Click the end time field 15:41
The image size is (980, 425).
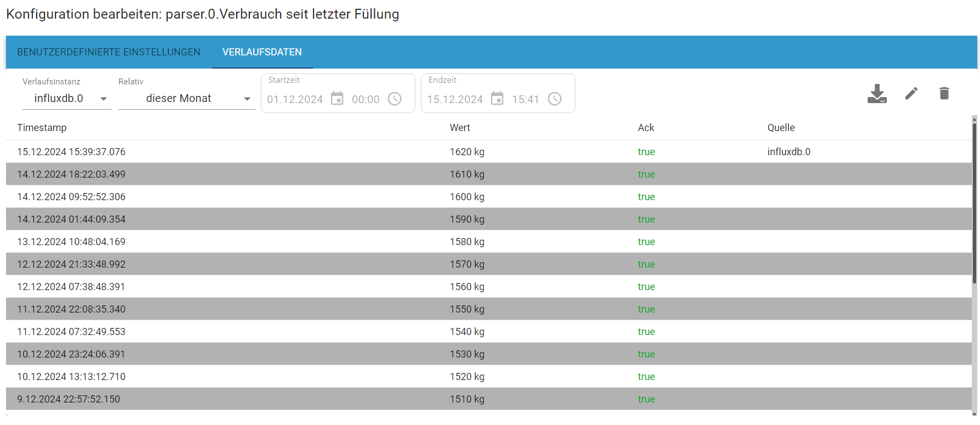[x=526, y=99]
